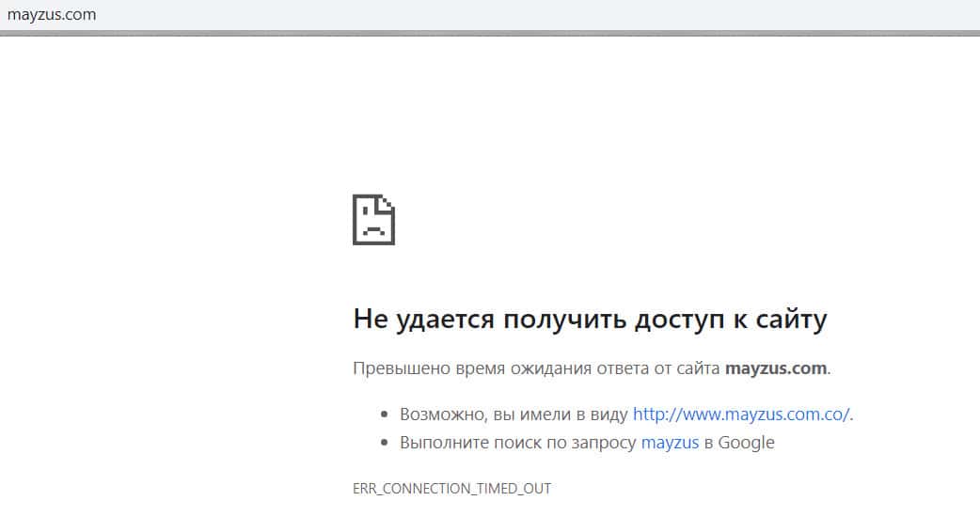Click the mayzus.com address bar text
Image resolution: width=980 pixels, height=532 pixels.
coord(52,14)
